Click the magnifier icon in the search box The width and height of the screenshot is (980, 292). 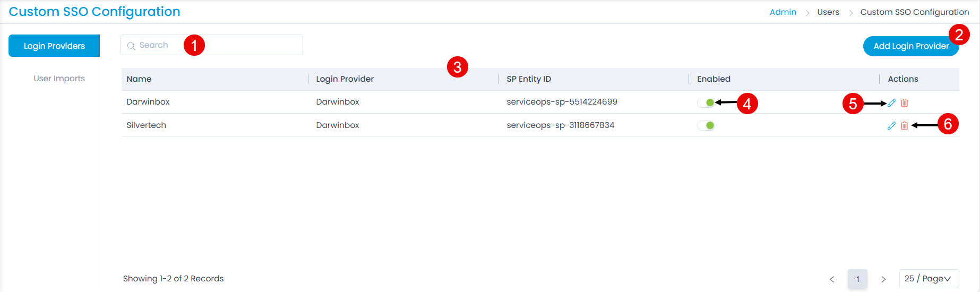tap(131, 46)
